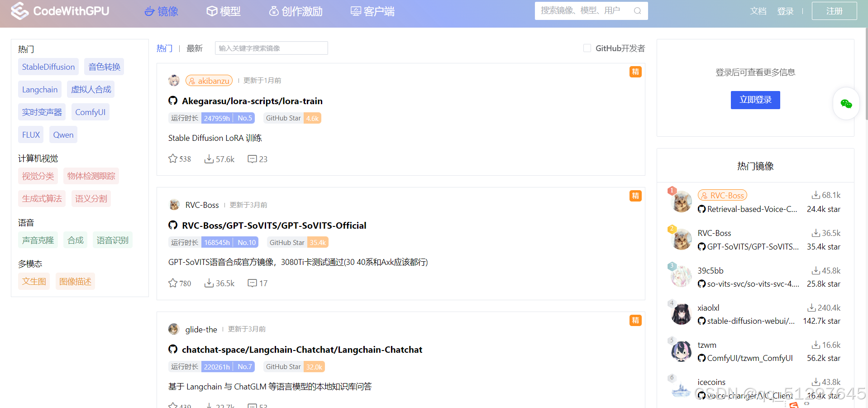Click the 注册 register button
Screen dimensions: 868x408
[x=834, y=11]
